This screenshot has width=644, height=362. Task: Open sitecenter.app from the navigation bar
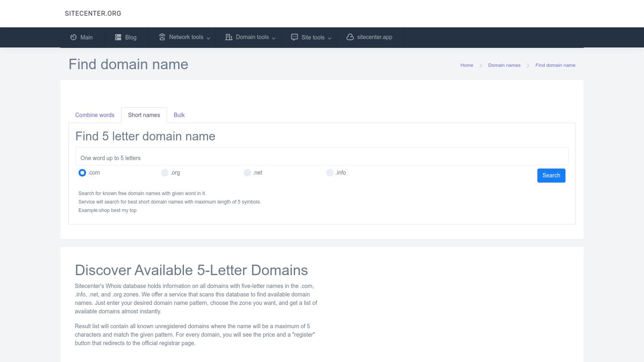pos(374,37)
